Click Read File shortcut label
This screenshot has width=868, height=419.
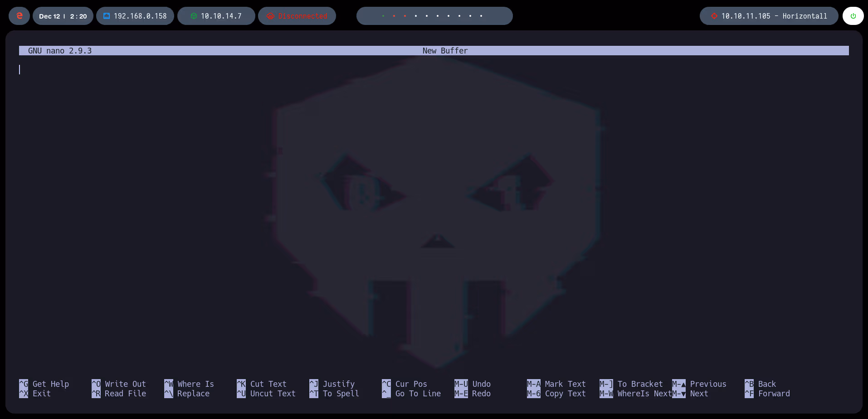(x=124, y=394)
